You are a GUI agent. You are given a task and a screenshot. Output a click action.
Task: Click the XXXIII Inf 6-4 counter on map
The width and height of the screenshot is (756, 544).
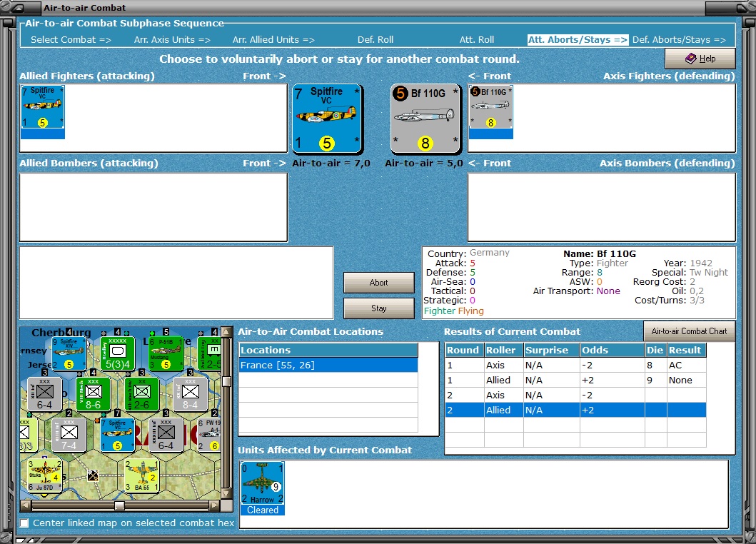tap(166, 435)
